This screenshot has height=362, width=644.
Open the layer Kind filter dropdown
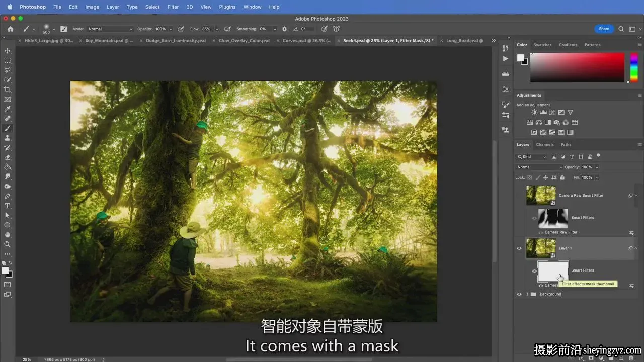[x=532, y=157]
